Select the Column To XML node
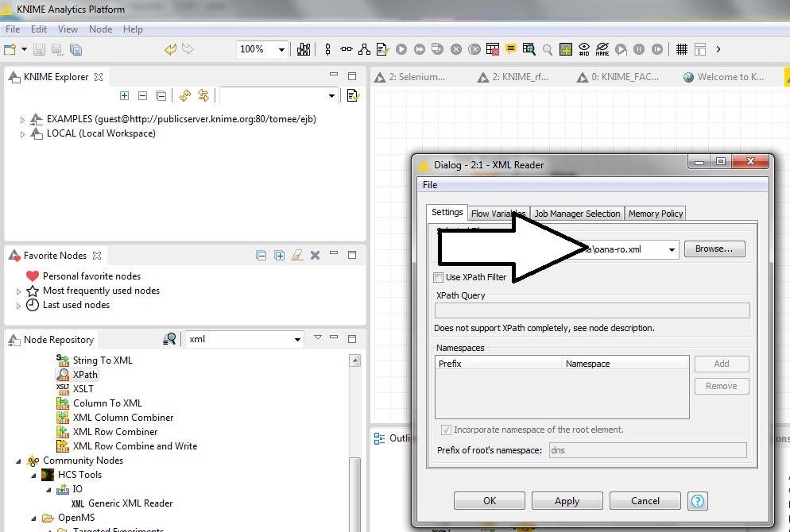The width and height of the screenshot is (790, 532). 107,403
